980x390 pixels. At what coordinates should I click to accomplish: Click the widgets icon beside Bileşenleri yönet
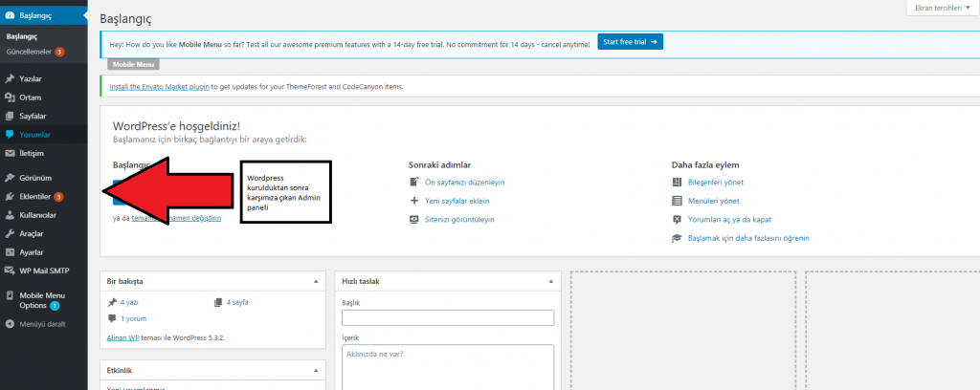click(x=677, y=183)
